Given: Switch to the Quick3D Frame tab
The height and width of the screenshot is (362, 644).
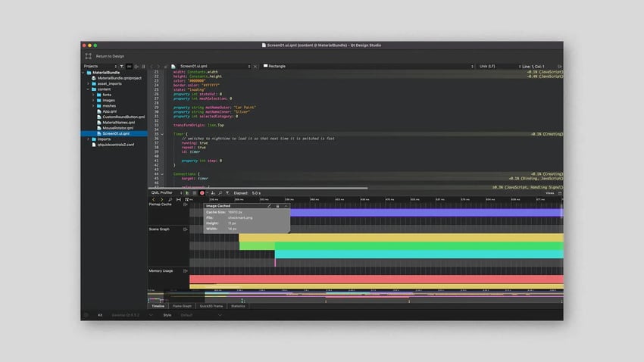Looking at the screenshot, I should (211, 306).
